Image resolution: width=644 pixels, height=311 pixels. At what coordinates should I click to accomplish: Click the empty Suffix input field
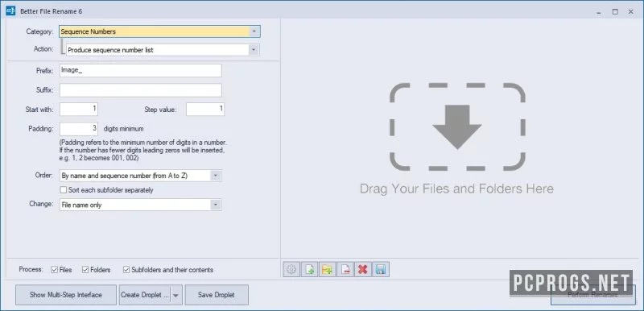click(x=140, y=90)
